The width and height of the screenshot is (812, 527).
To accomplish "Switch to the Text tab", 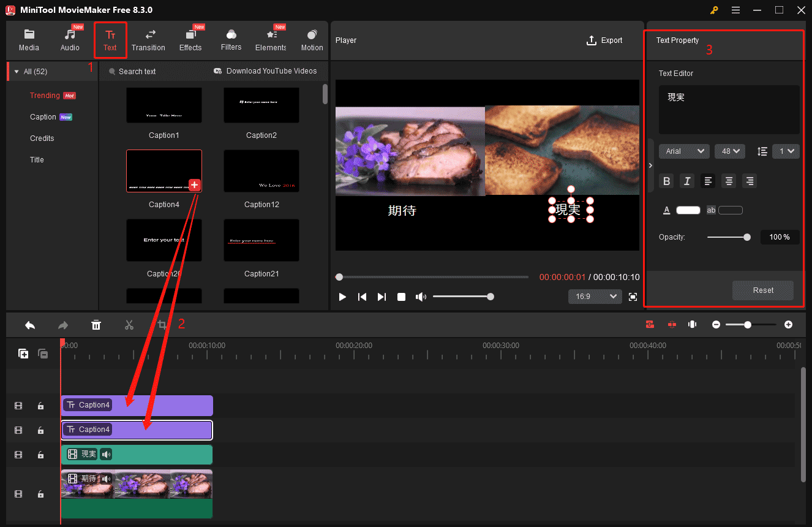I will tap(110, 40).
